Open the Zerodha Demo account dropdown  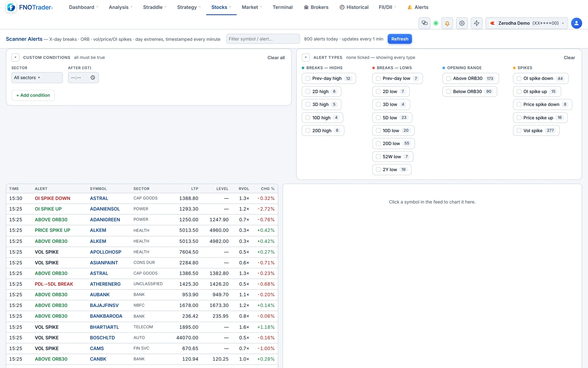(526, 23)
